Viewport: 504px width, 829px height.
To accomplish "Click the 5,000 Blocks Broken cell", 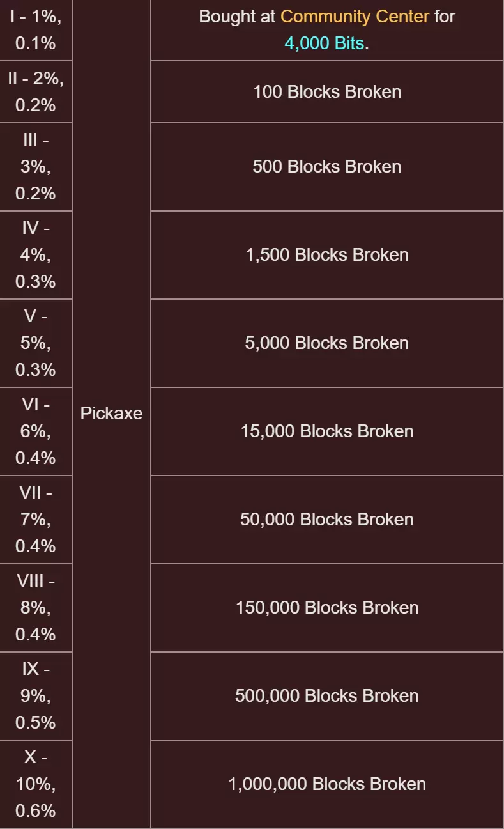I will [327, 343].
